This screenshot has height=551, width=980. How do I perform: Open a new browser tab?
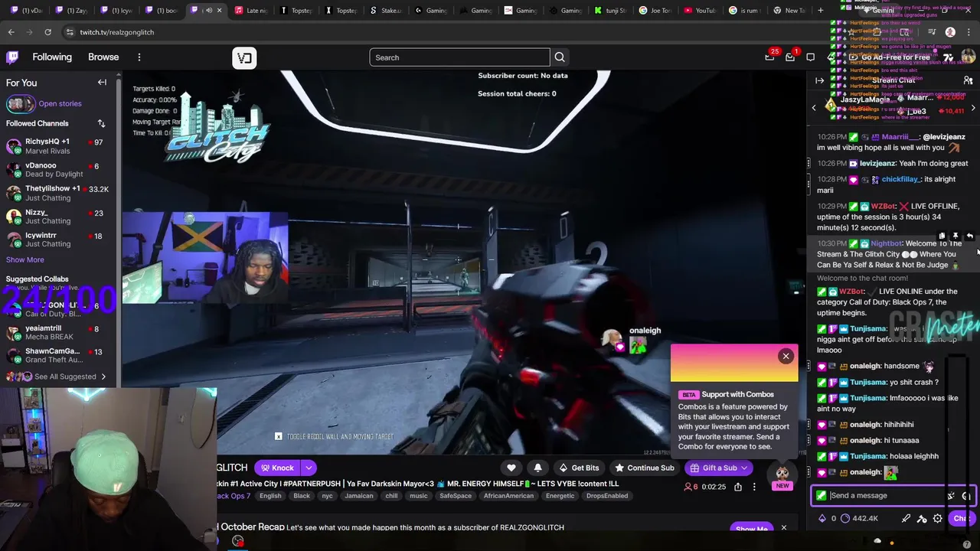tap(820, 10)
